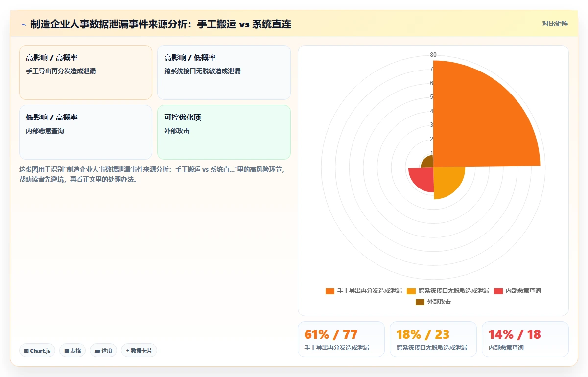The image size is (588, 377).
Task: Click the 表格 tag chip
Action: click(x=72, y=351)
